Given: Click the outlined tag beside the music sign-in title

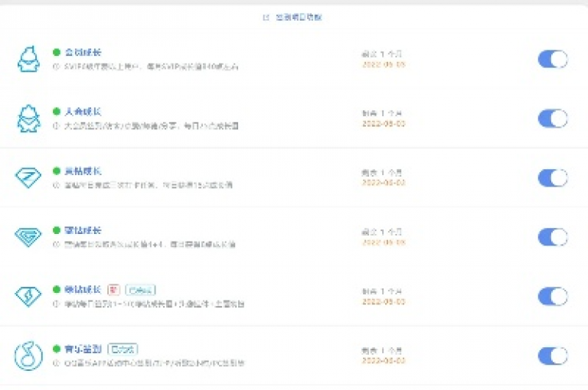Looking at the screenshot, I should point(122,349).
